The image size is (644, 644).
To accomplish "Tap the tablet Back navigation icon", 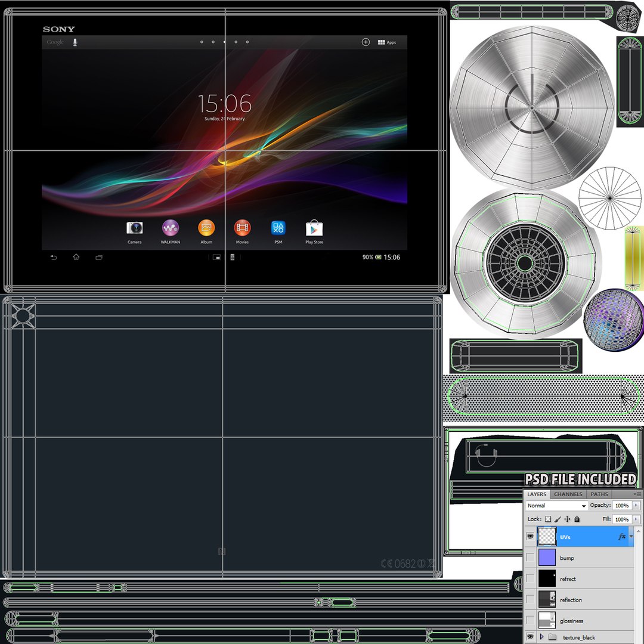I will click(54, 258).
